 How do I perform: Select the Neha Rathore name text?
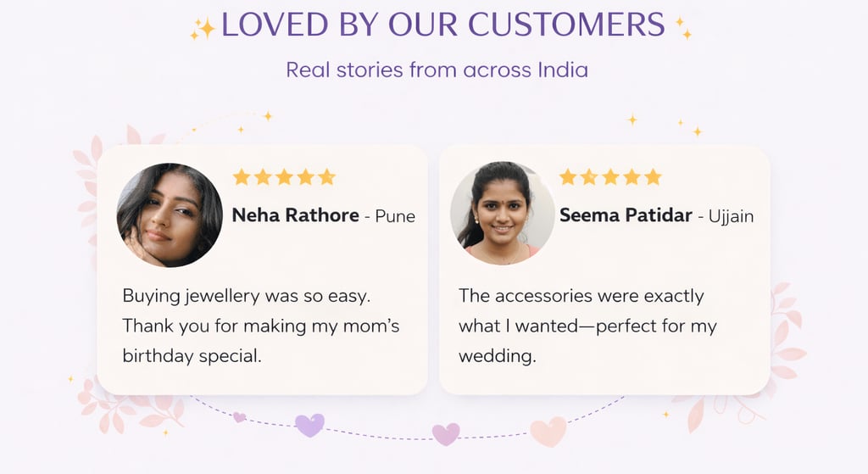295,215
